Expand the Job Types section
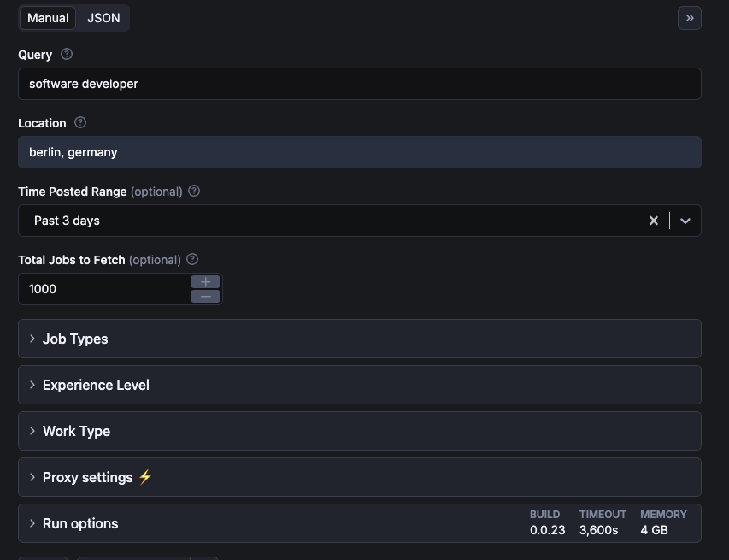 (360, 339)
